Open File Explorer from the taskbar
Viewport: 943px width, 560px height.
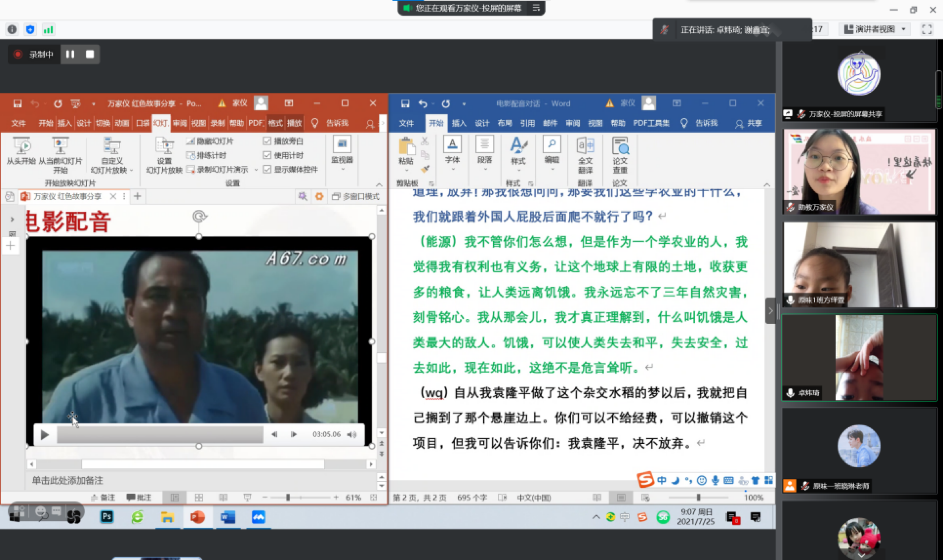coord(167,517)
